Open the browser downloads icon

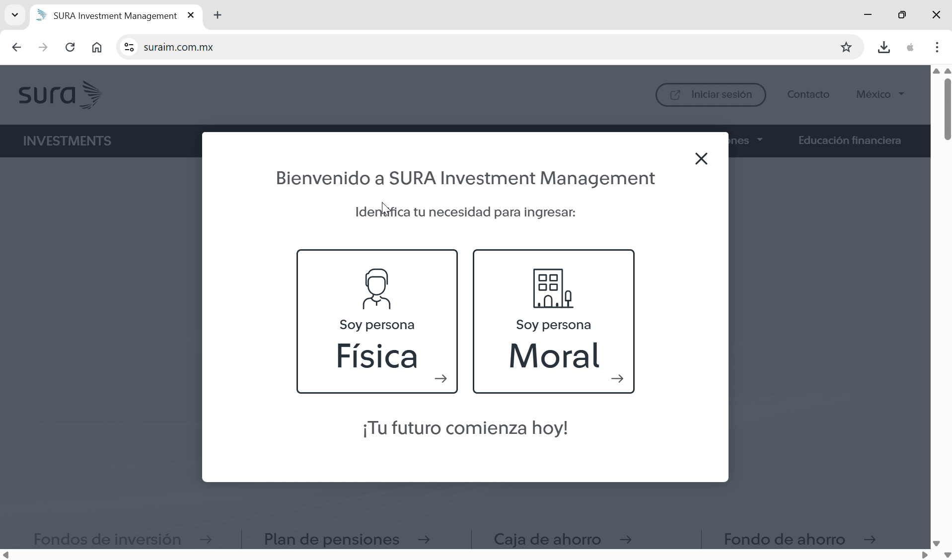click(x=883, y=47)
